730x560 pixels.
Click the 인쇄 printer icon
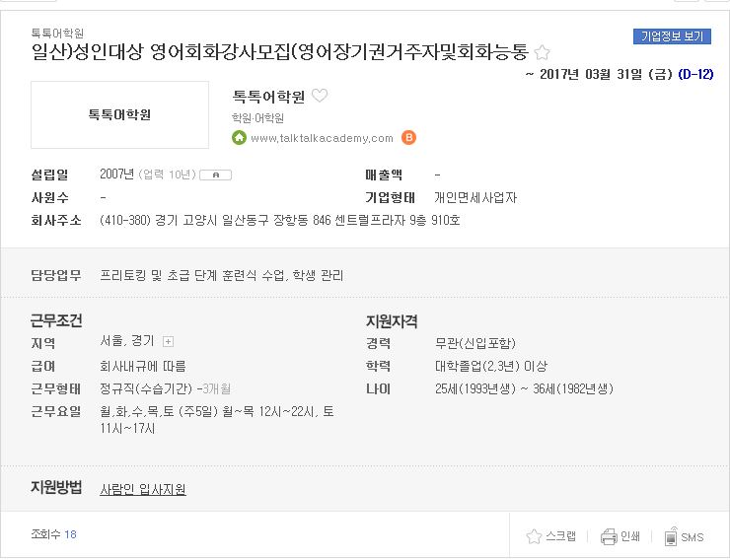[x=609, y=536]
